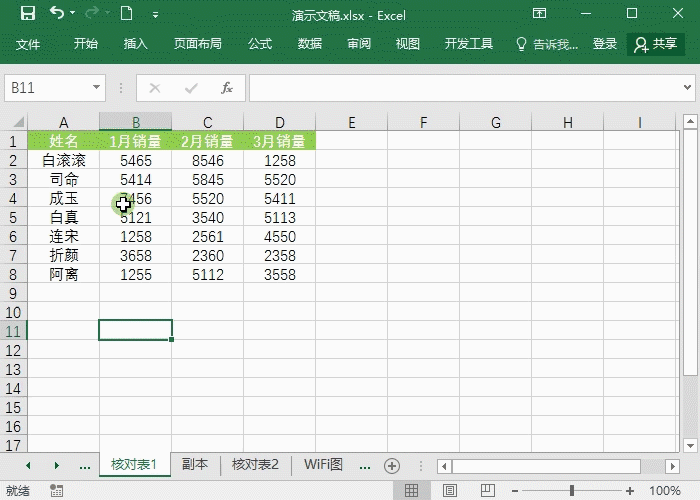Switch to Page Layout view icon

[450, 490]
